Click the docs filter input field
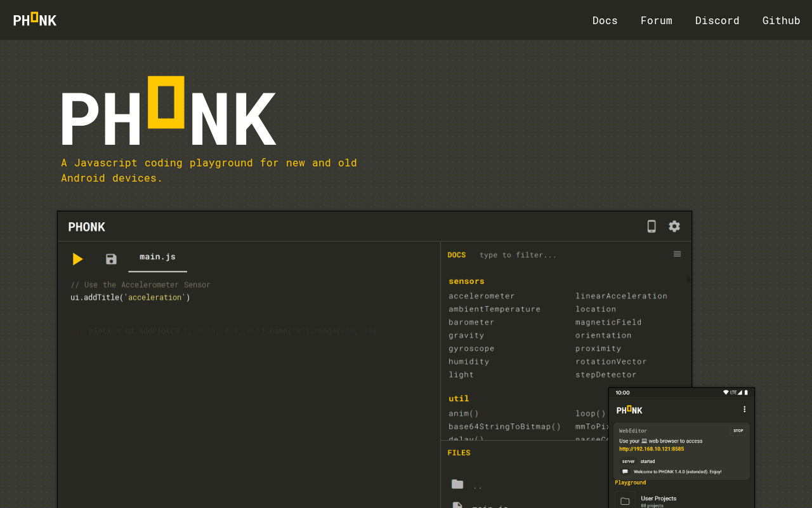Viewport: 812px width, 508px height. tap(571, 255)
